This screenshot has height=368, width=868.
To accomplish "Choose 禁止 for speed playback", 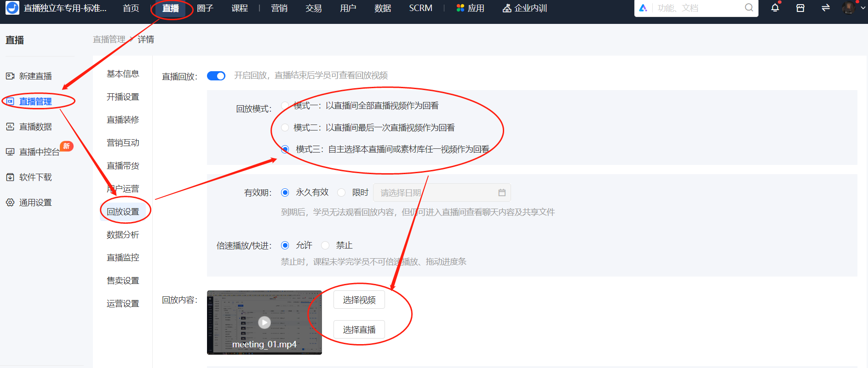I will pyautogui.click(x=325, y=245).
